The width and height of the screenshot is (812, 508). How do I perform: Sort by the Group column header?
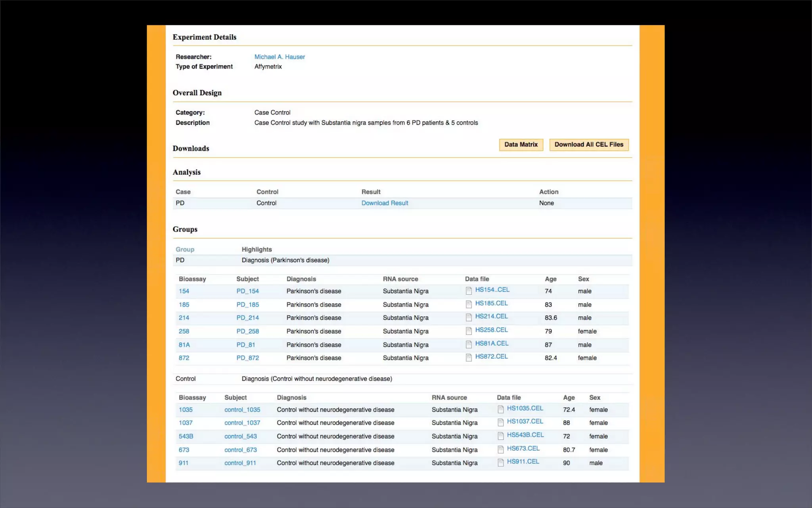click(185, 249)
